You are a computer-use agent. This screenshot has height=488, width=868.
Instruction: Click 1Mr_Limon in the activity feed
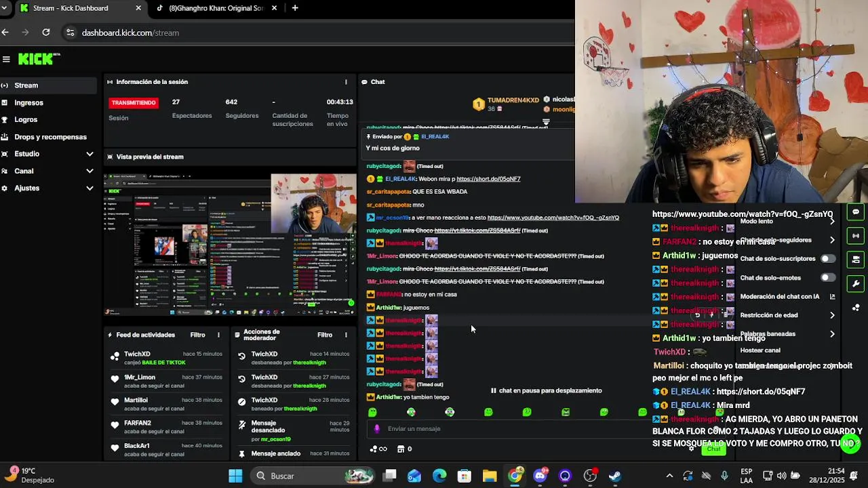click(140, 378)
